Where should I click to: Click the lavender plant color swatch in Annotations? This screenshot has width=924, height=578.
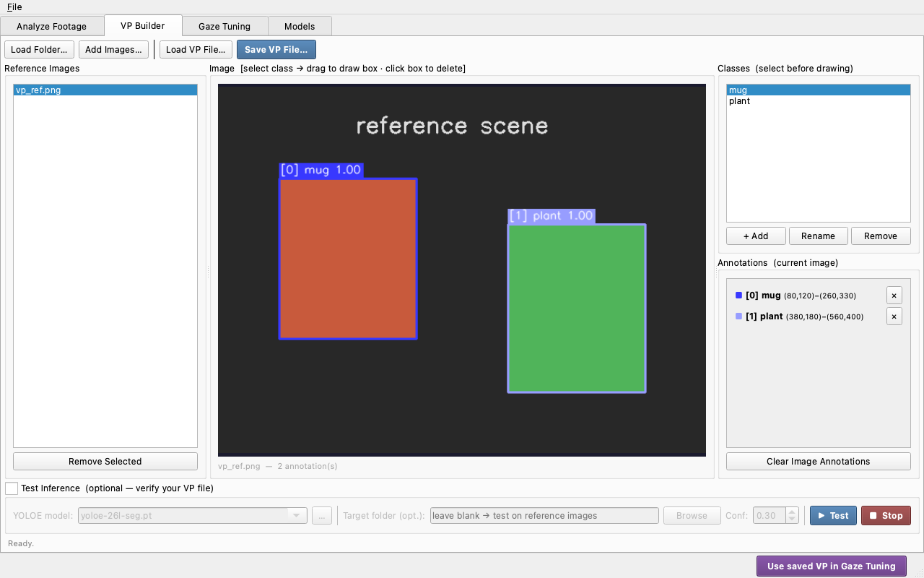coord(738,316)
